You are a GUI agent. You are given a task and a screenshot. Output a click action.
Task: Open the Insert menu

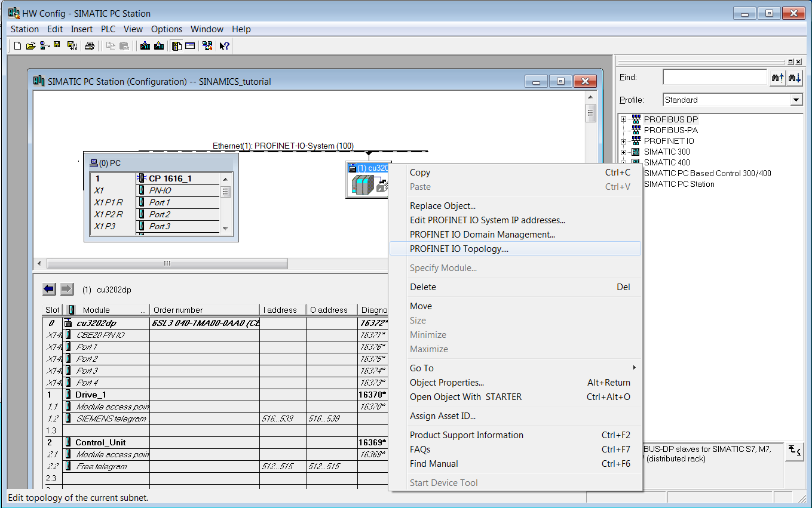click(x=82, y=29)
